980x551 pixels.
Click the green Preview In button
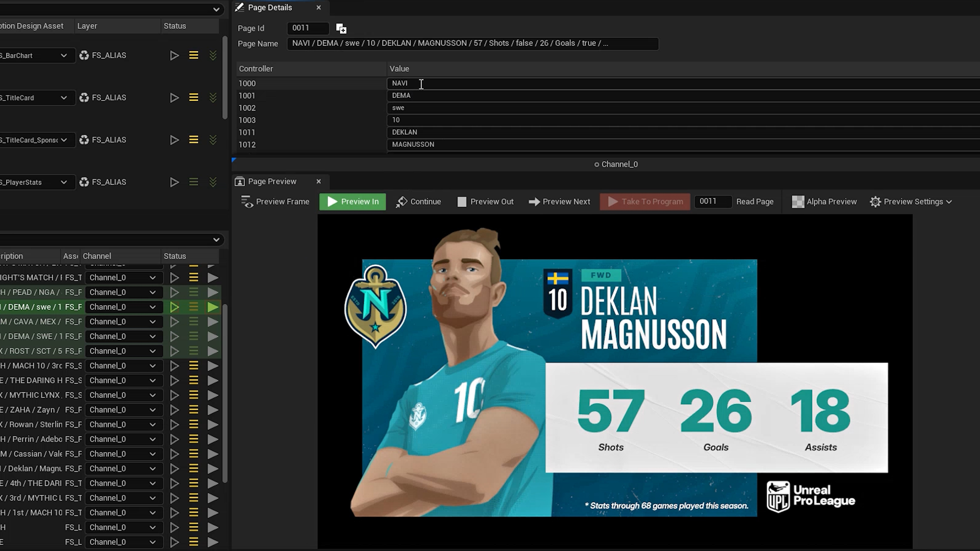tap(352, 202)
